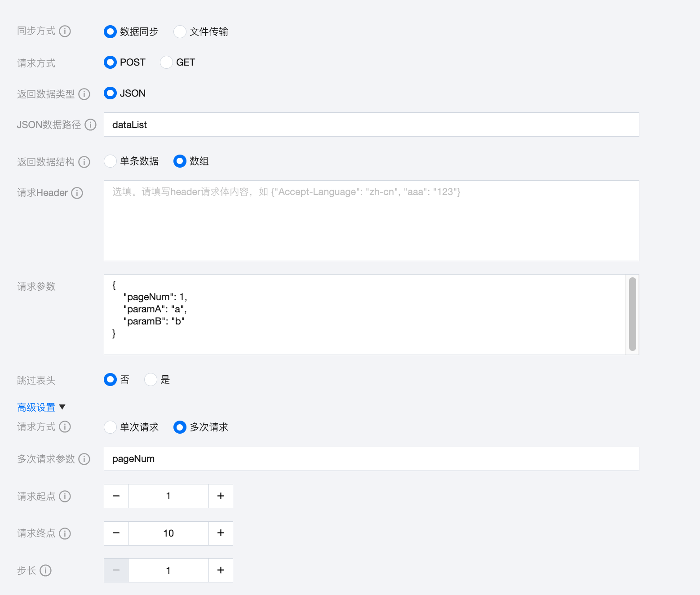Choose 是 for 跳过表头
The image size is (700, 595).
coord(151,379)
